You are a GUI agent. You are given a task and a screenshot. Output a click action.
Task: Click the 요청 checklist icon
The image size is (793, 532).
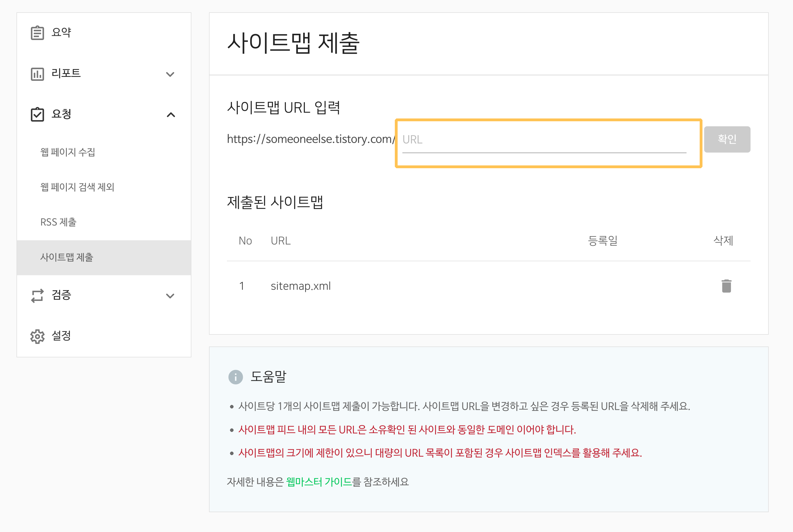click(x=37, y=114)
